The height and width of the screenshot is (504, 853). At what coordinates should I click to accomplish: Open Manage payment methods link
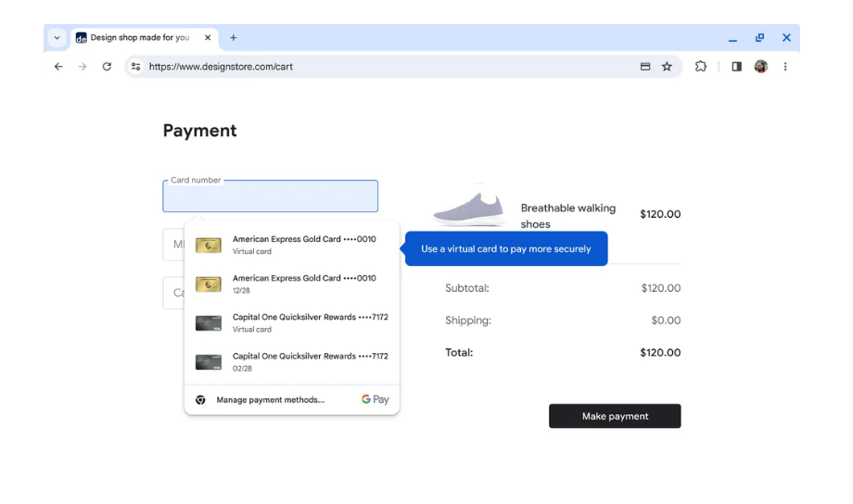(270, 400)
